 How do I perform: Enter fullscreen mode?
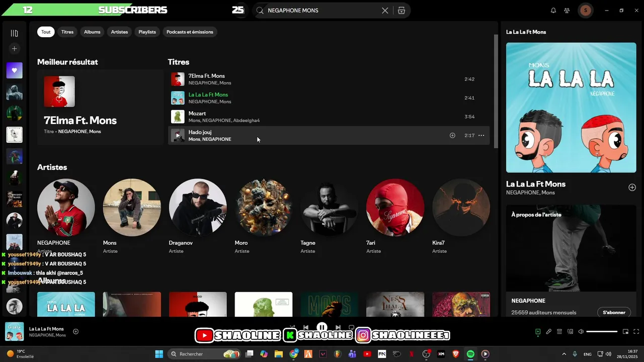pos(636,331)
